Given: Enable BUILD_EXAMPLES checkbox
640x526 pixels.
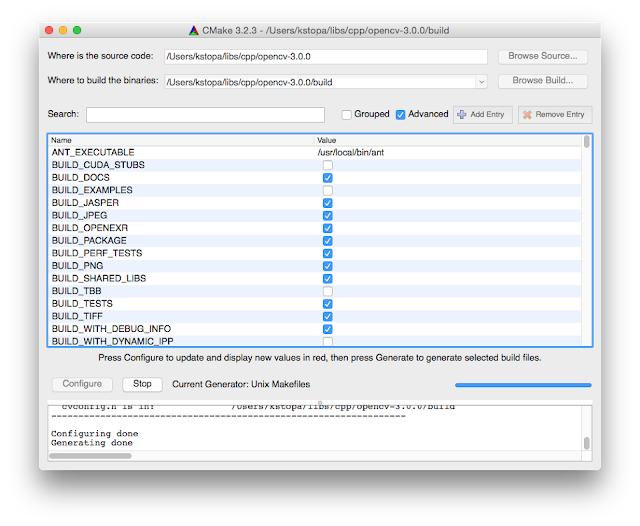Looking at the screenshot, I should 328,191.
